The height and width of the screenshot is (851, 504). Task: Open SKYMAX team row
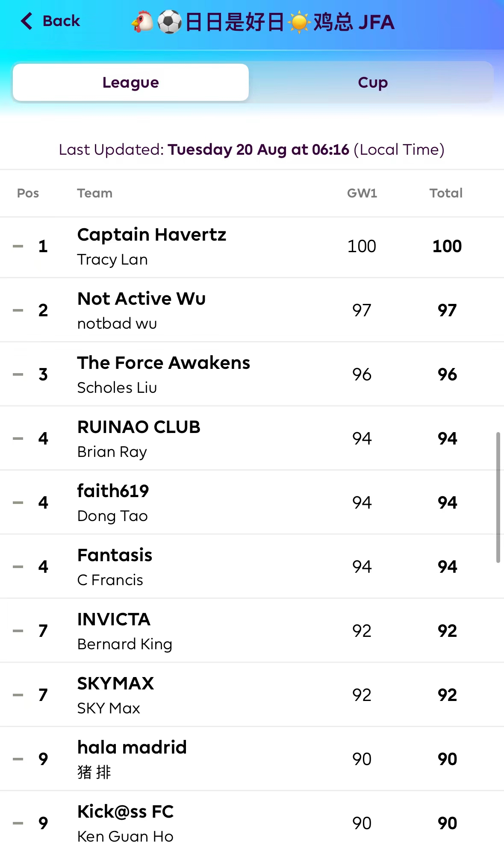click(x=115, y=683)
